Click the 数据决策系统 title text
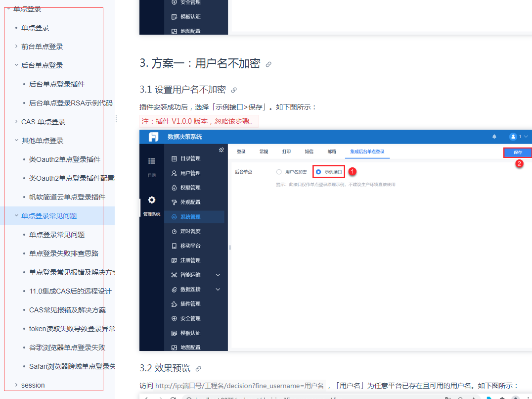 click(x=184, y=137)
